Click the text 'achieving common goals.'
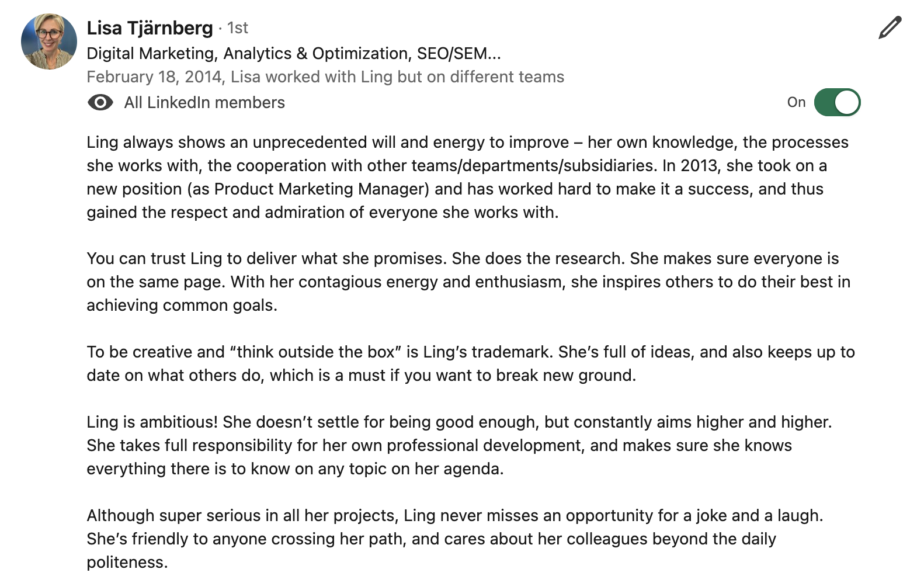Viewport: 924px width, 583px height. [x=182, y=306]
